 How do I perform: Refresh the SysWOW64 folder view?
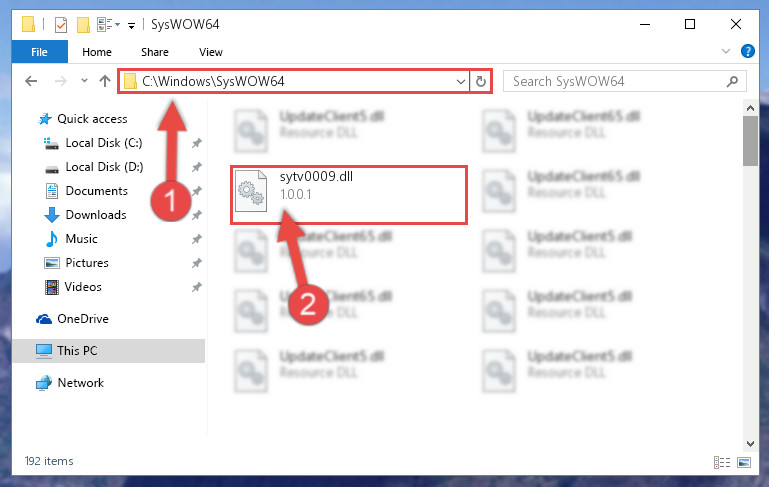click(481, 81)
